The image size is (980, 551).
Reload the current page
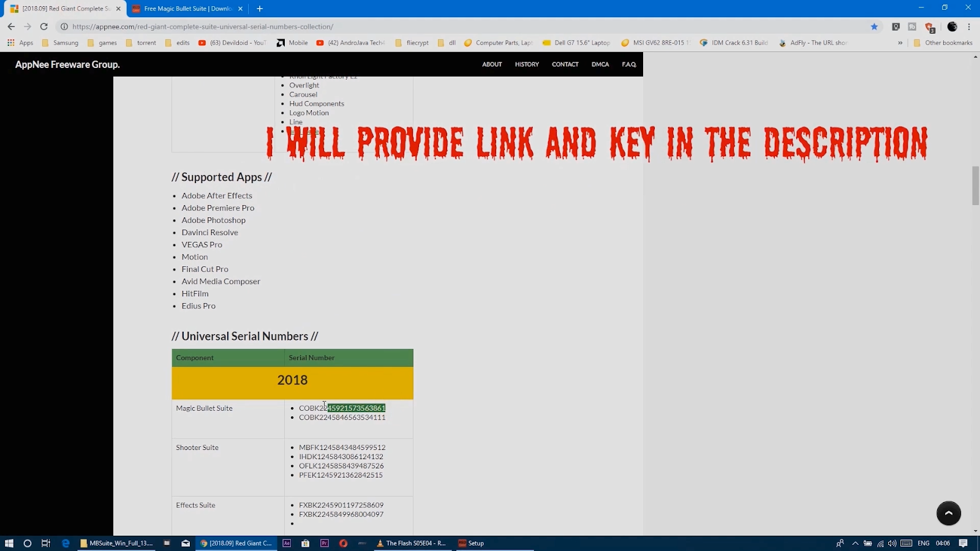pyautogui.click(x=44, y=26)
